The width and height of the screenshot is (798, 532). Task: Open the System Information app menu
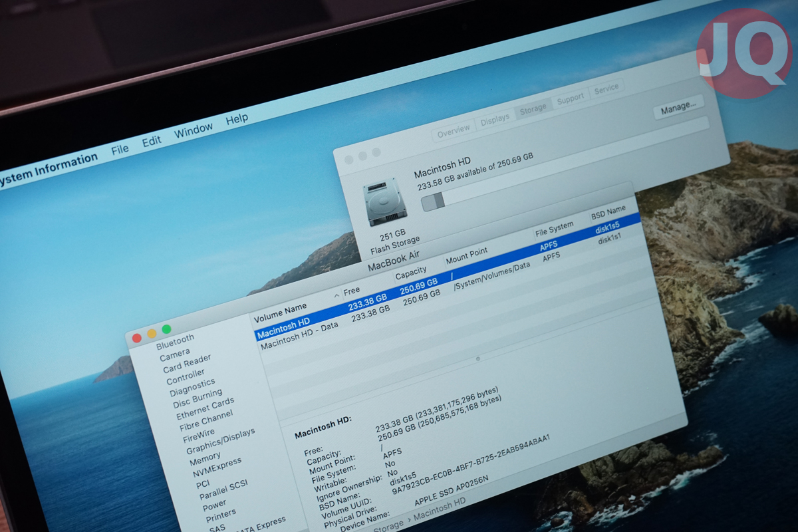(49, 169)
